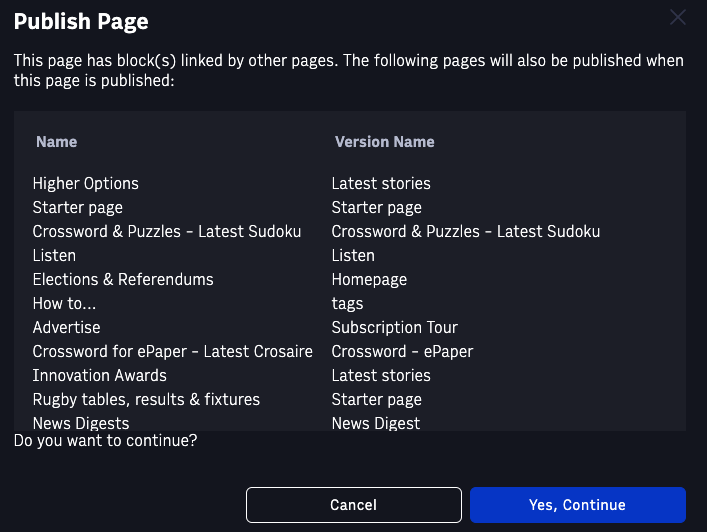Click Rugby tables, results & fixtures
The height and width of the screenshot is (532, 707).
click(x=146, y=399)
